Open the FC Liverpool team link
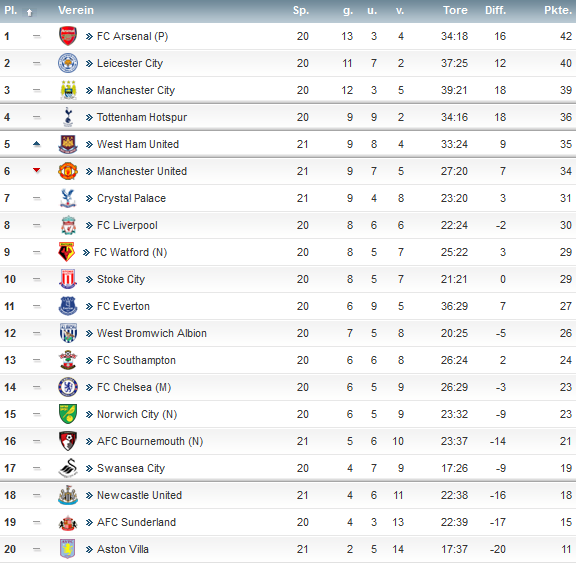Image resolution: width=576 pixels, height=563 pixels. 127,225
